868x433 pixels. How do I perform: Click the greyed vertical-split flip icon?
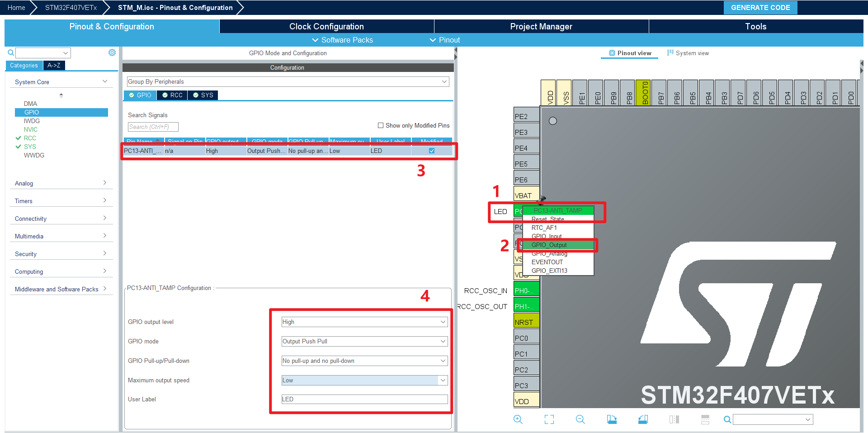(674, 419)
